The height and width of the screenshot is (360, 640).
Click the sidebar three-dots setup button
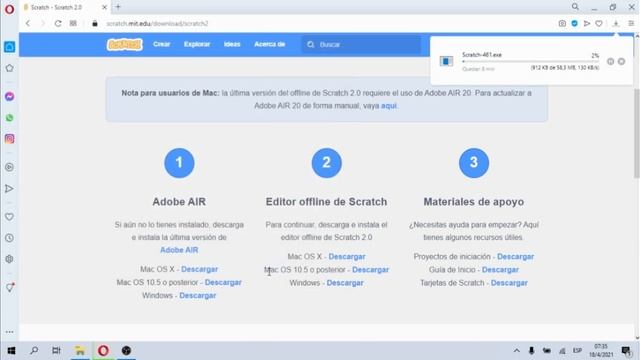[9, 332]
